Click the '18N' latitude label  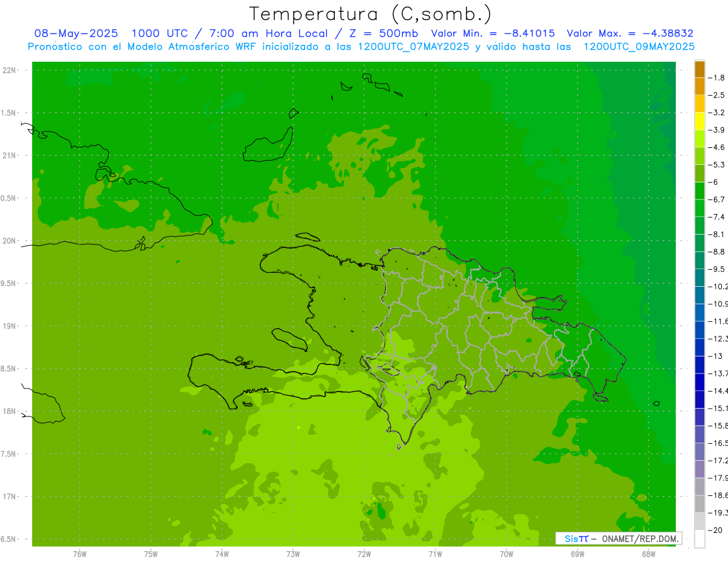(9, 412)
